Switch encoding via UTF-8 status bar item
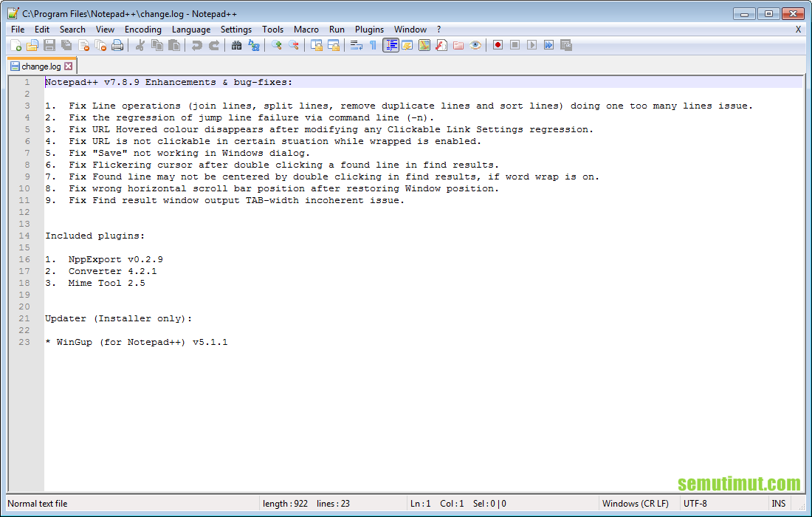 pos(695,503)
